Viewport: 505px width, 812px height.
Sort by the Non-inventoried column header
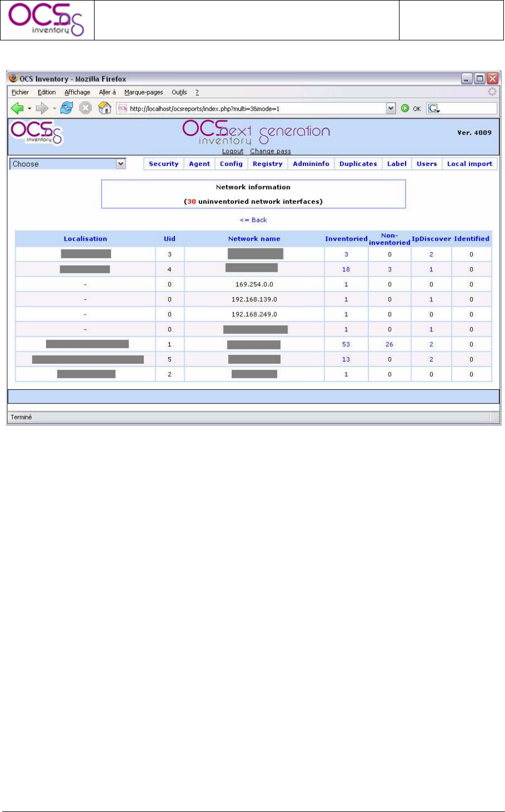coord(390,239)
